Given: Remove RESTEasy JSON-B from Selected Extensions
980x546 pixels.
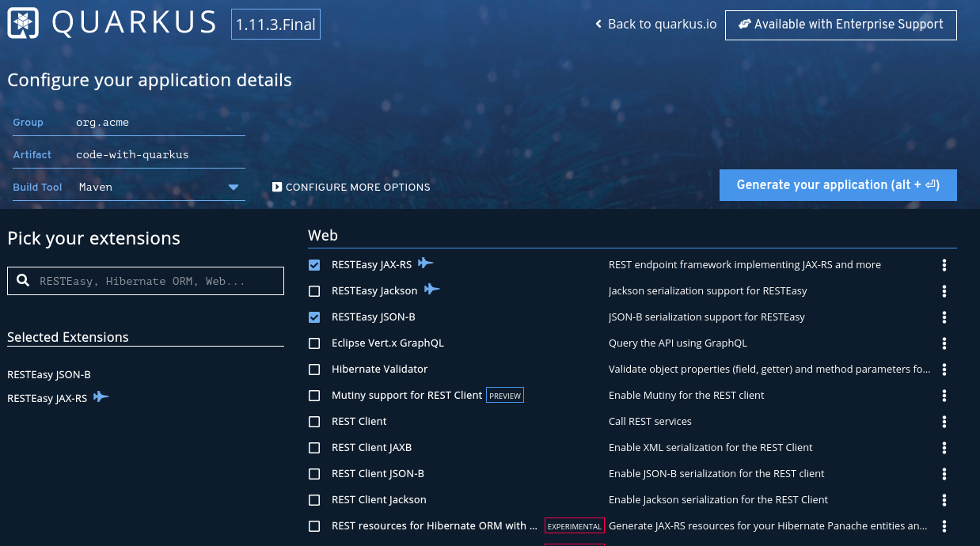Looking at the screenshot, I should point(49,375).
